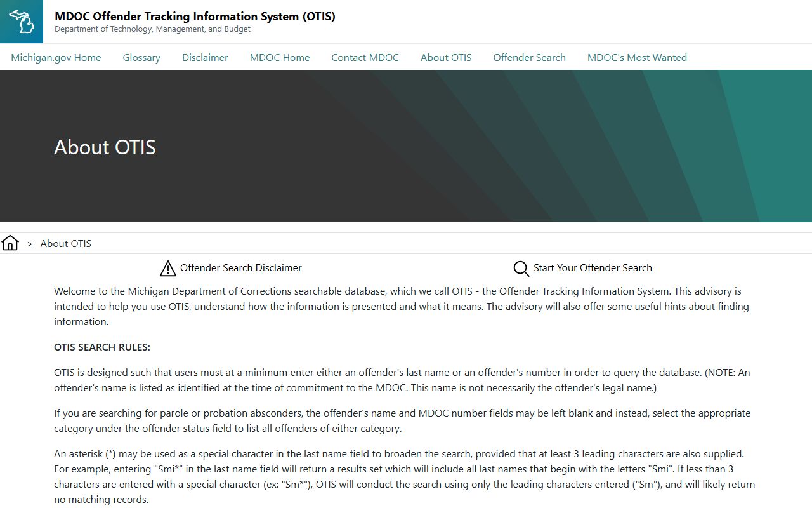Click the Michigan state logo icon
Viewport: 812px width, 508px height.
click(22, 22)
